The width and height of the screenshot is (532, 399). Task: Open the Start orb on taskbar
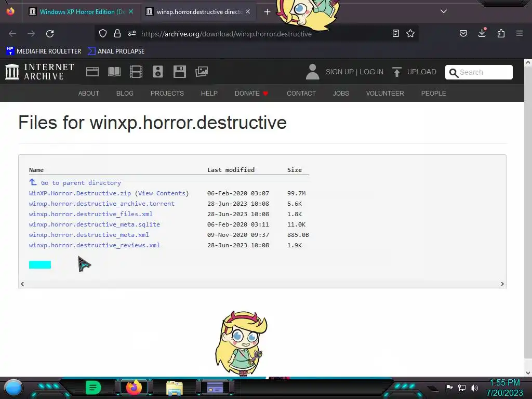tap(14, 388)
